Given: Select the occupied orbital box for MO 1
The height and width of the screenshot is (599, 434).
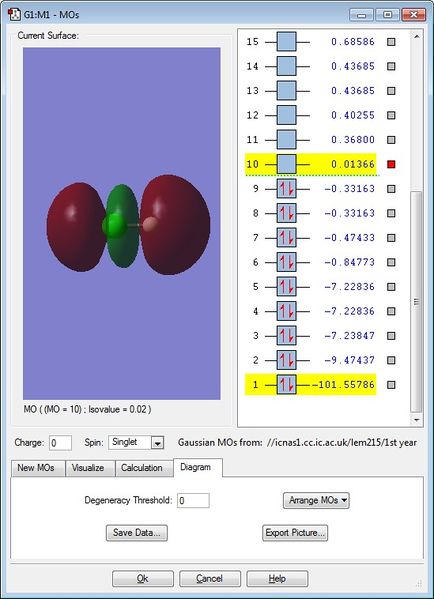Looking at the screenshot, I should pyautogui.click(x=287, y=385).
